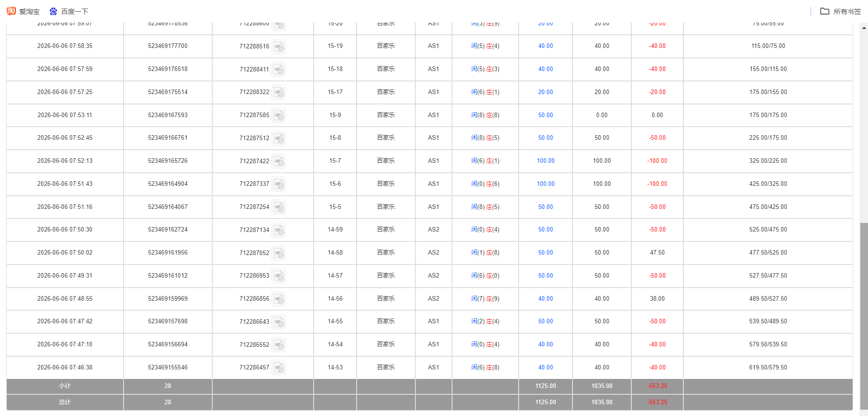The width and height of the screenshot is (868, 416).
Task: Click win amount 38.00
Action: click(x=657, y=299)
